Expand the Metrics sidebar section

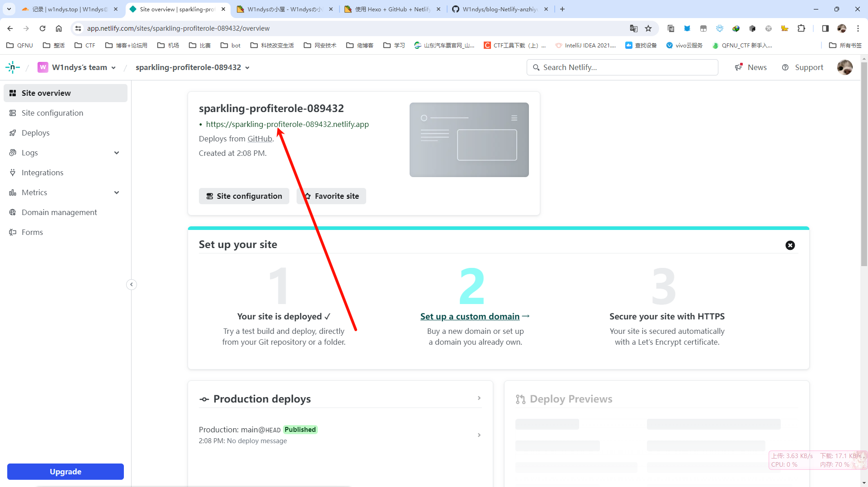117,192
